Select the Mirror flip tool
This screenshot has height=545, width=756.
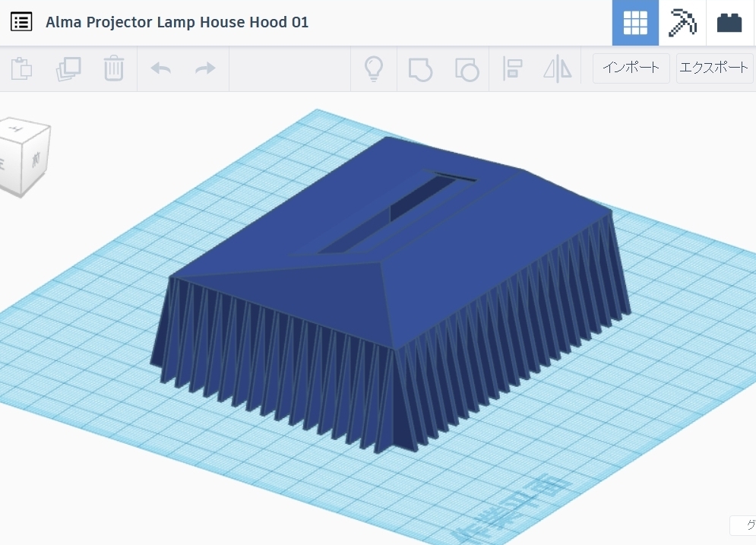[557, 68]
